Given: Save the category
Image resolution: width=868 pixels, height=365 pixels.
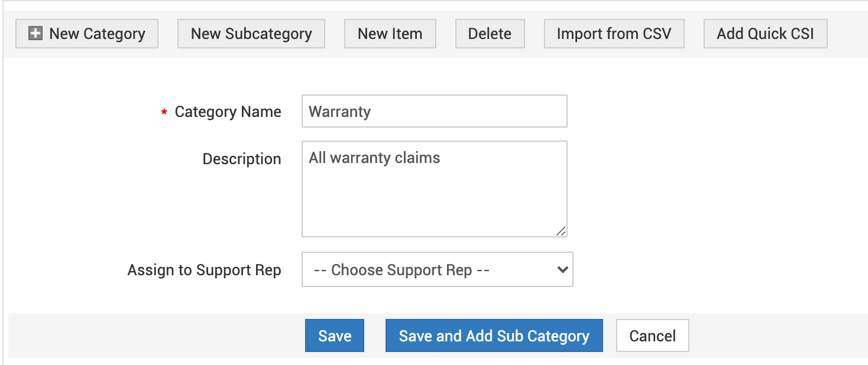Looking at the screenshot, I should click(x=335, y=335).
